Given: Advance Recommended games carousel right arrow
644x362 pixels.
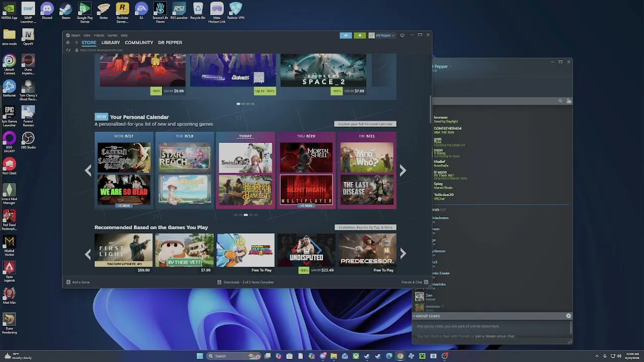Looking at the screenshot, I should (403, 253).
